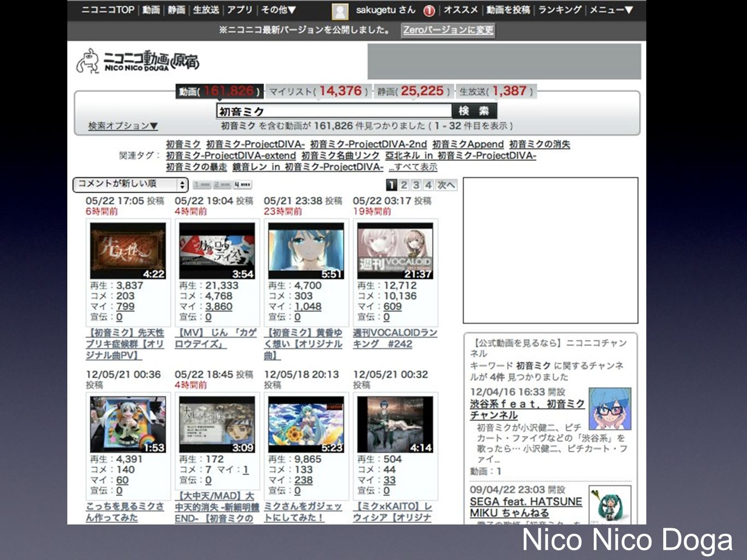747x560 pixels.
Task: Open the 21:37 週刊VOCALOID video thumbnail
Action: pos(395,251)
